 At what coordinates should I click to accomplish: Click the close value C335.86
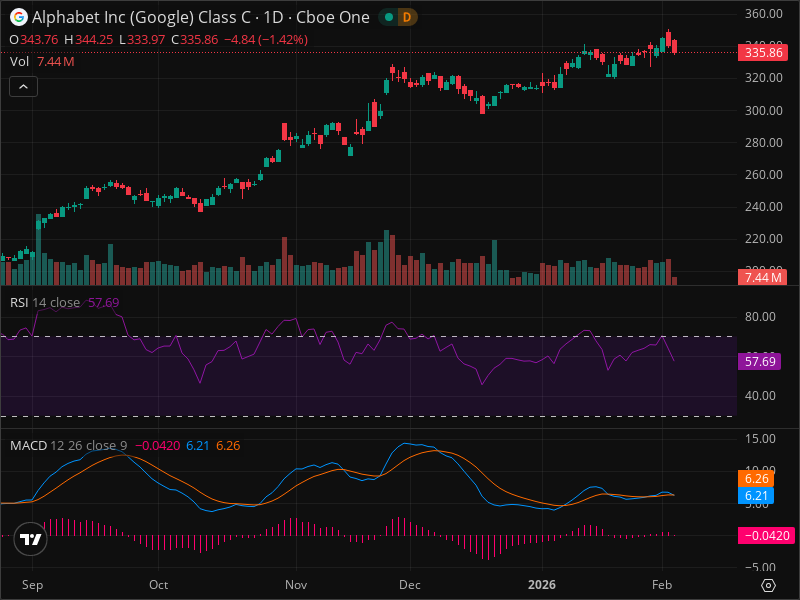pyautogui.click(x=195, y=40)
